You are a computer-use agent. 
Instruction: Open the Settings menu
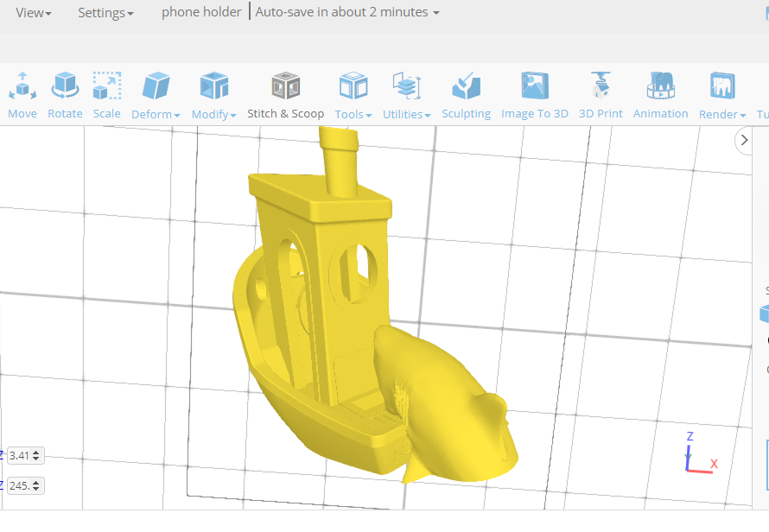click(105, 13)
